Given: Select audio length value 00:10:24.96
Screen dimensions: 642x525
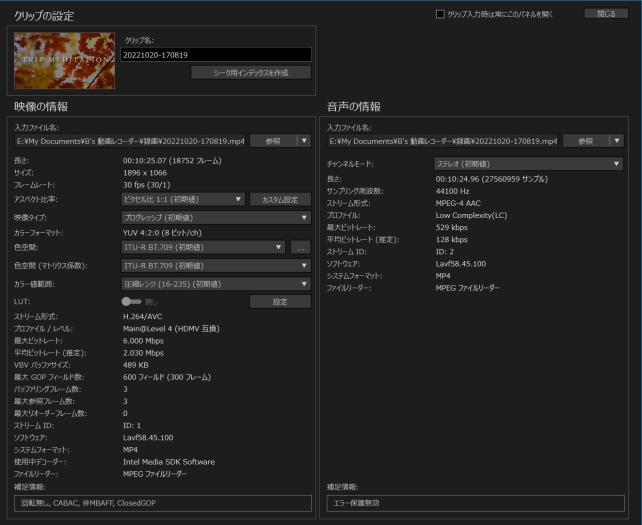Looking at the screenshot, I should [x=491, y=179].
